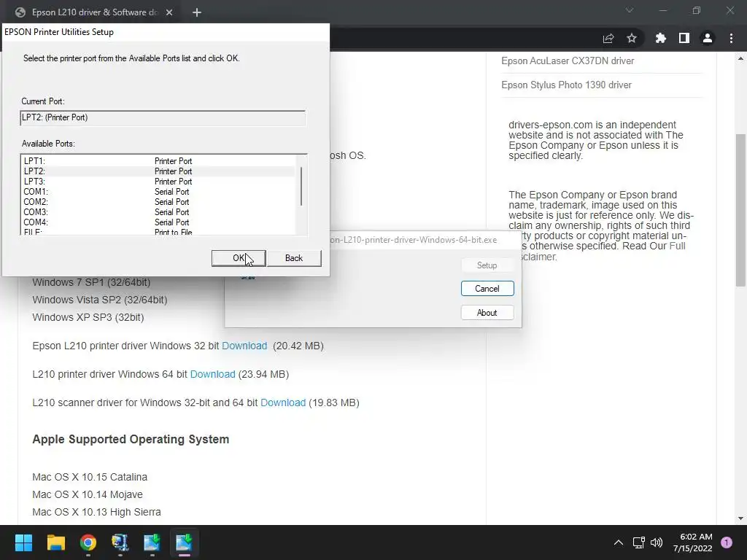
Task: Click the page scrollbar down arrow
Action: (740, 518)
